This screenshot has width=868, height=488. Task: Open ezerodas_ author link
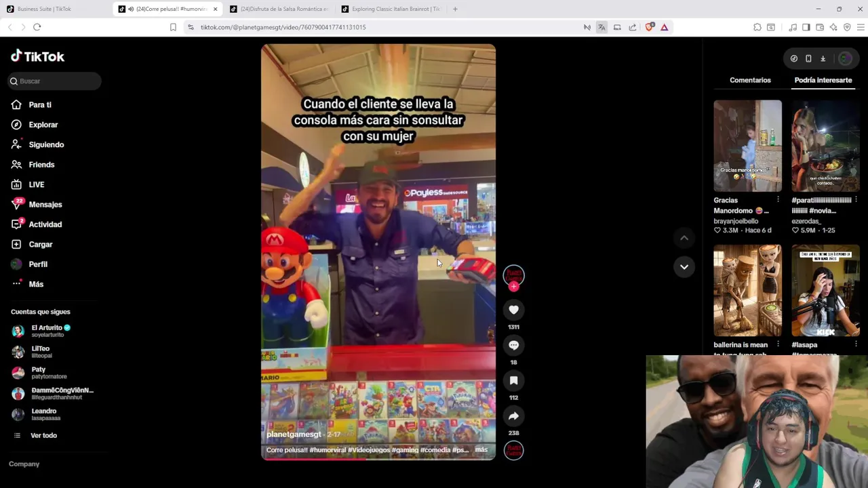[806, 221]
